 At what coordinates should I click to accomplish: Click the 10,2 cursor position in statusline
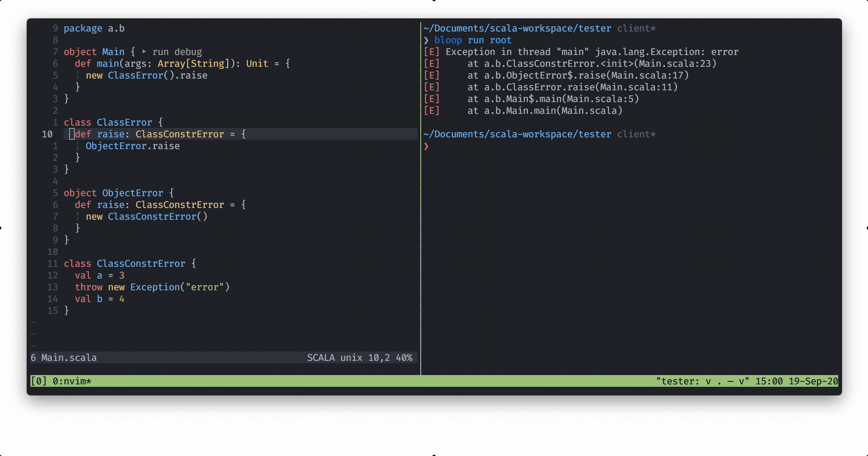click(379, 358)
